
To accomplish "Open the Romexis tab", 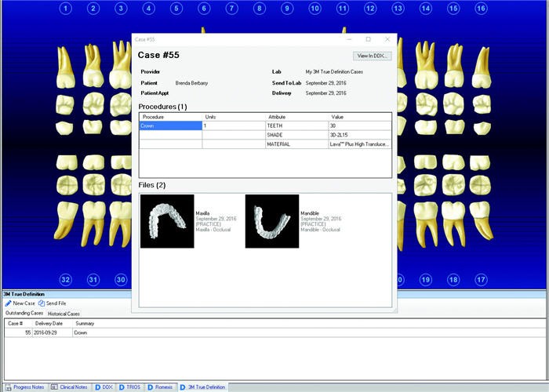I will point(160,387).
